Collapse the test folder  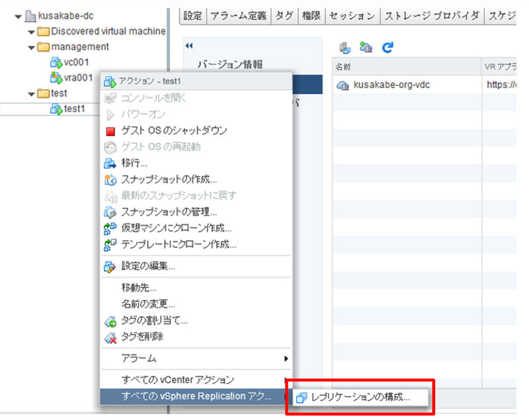point(31,94)
